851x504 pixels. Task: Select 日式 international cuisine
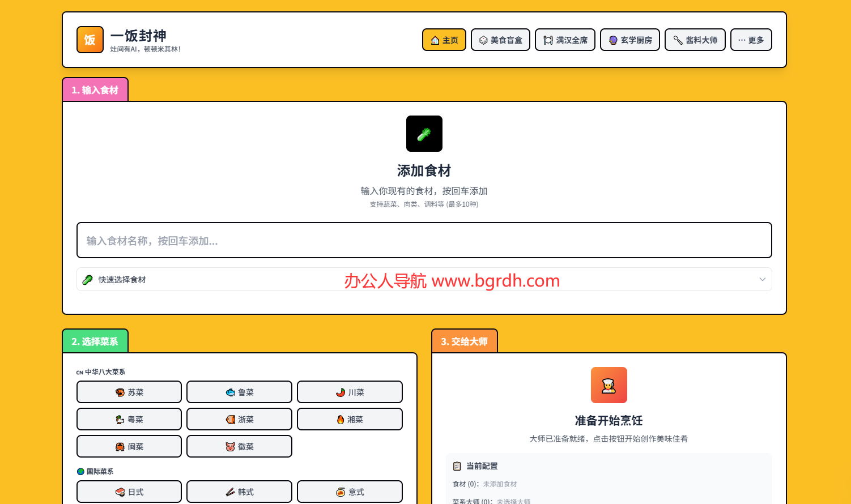(129, 492)
